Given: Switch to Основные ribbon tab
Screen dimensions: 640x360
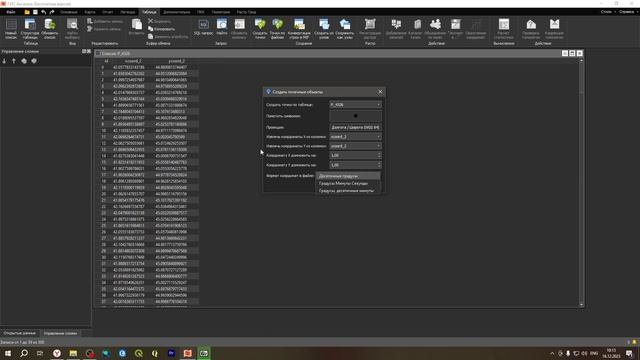Looking at the screenshot, I should point(69,12).
